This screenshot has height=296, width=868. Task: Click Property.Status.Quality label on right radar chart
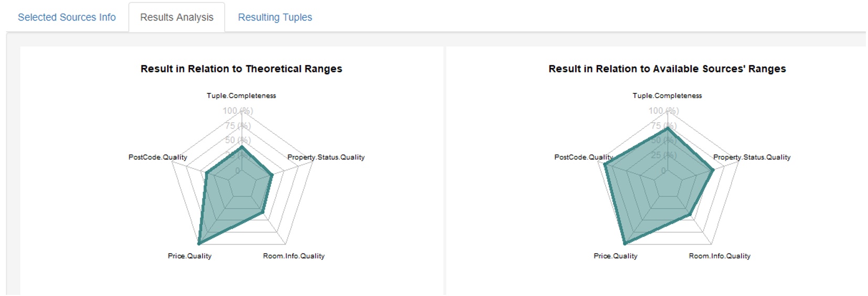point(751,157)
